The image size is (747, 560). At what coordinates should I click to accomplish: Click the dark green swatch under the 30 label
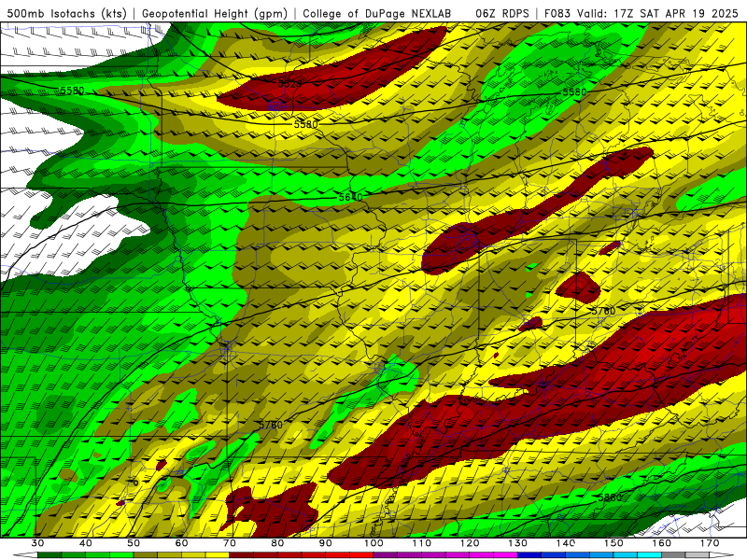click(x=49, y=555)
